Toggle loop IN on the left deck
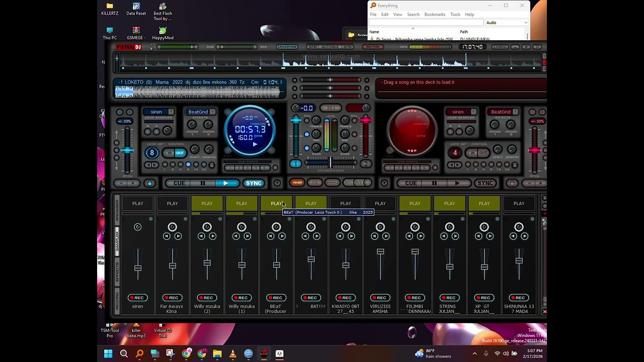644x362 pixels. tap(169, 153)
